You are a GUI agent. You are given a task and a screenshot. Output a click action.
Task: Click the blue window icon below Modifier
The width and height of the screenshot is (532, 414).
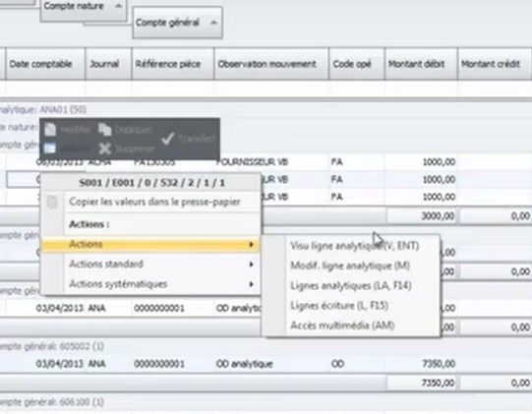(x=50, y=148)
